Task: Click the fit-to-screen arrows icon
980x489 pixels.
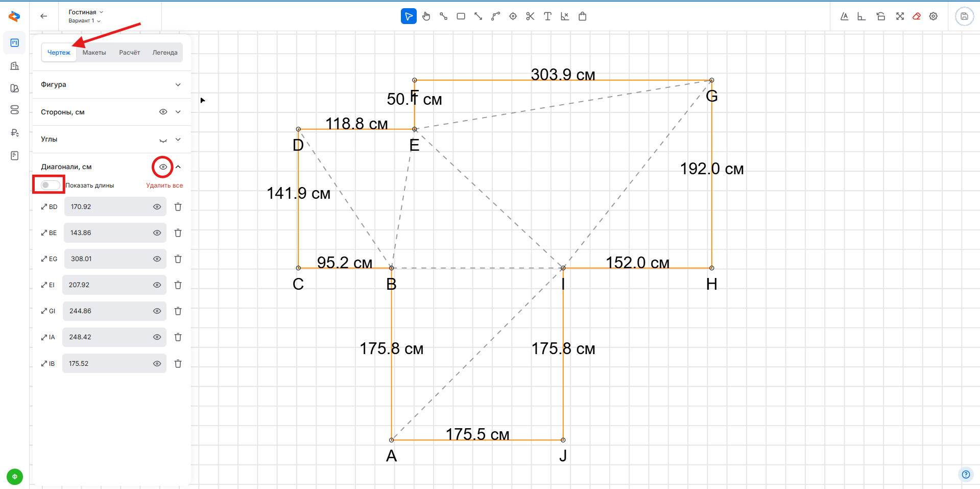Action: point(900,16)
